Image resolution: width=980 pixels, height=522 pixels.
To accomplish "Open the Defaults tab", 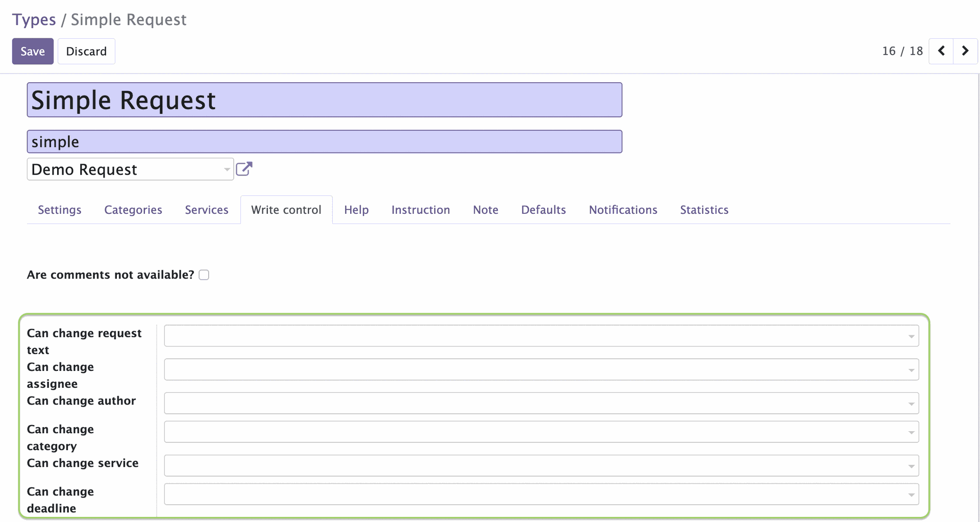I will click(x=544, y=210).
